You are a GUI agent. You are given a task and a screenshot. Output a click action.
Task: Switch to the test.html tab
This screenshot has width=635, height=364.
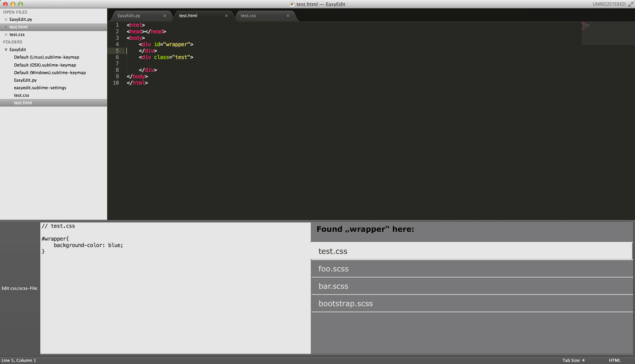coord(203,16)
